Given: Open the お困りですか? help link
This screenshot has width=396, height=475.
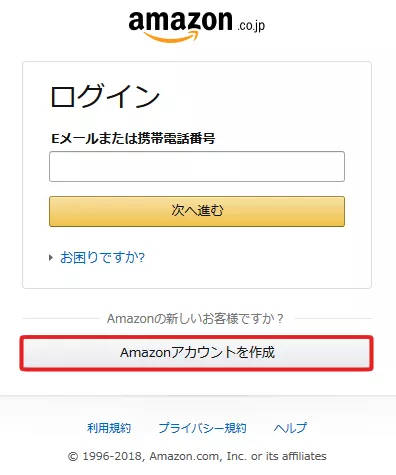Looking at the screenshot, I should [x=102, y=257].
